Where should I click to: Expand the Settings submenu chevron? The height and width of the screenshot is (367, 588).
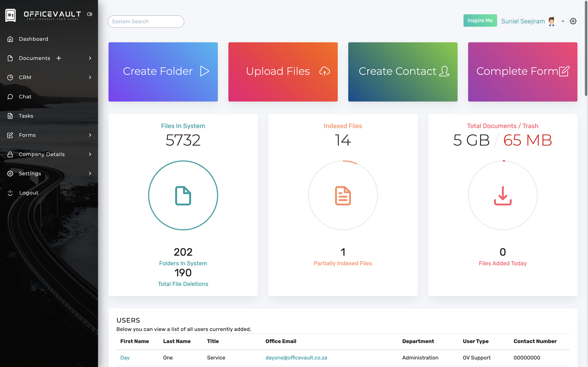coord(90,174)
